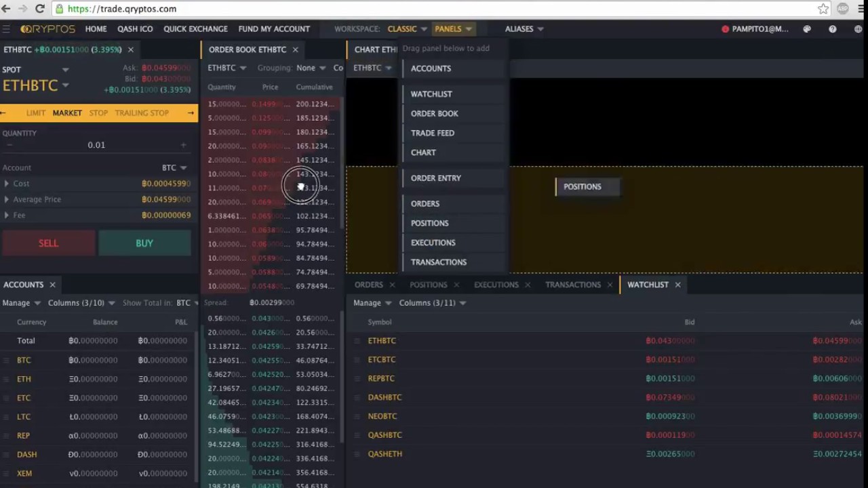Click the ETHBTC row drag handle in watchlist
Image resolution: width=868 pixels, height=488 pixels.
tap(357, 341)
